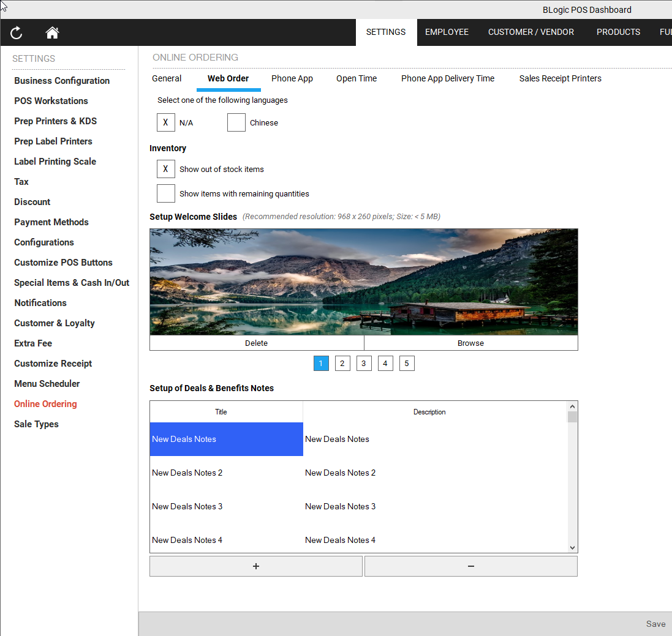Enable the Chinese language checkbox

(x=236, y=122)
